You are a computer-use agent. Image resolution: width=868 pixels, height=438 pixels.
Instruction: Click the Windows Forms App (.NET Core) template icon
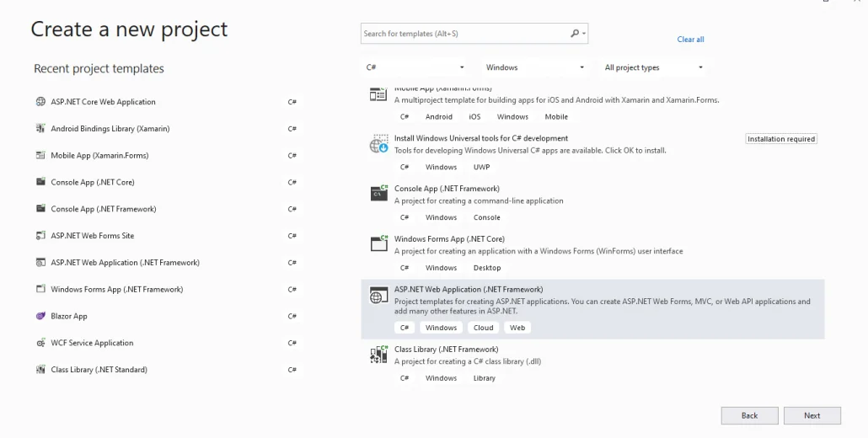379,243
